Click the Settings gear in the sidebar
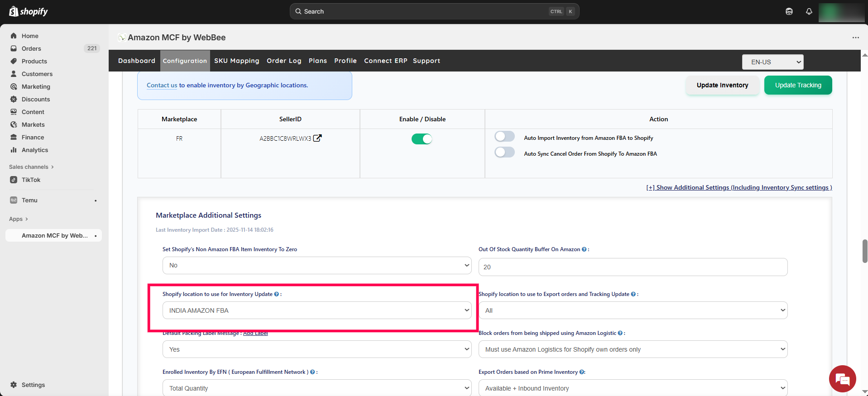Screen dimensions: 868x396 (x=14, y=385)
